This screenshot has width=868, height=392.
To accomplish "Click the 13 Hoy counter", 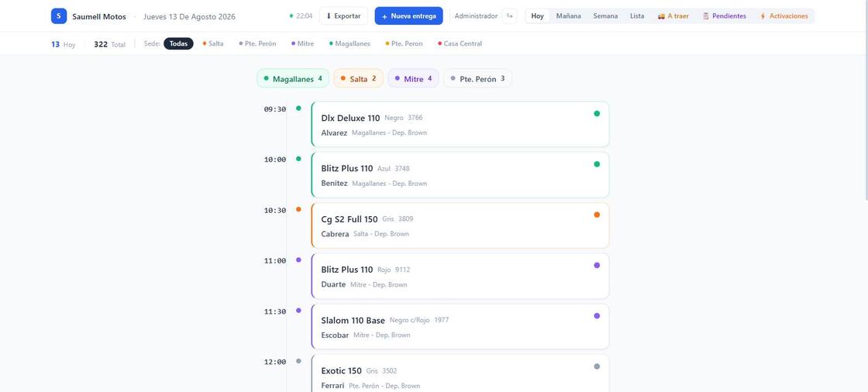I will [63, 44].
